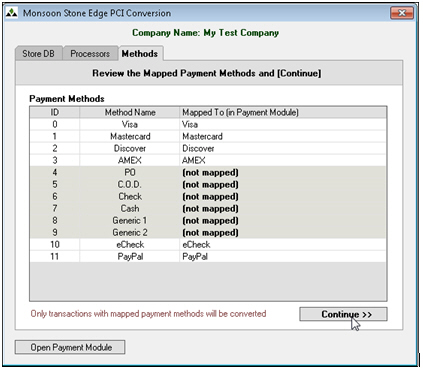The width and height of the screenshot is (423, 370).
Task: Click the Visa mapped-to cell
Action: click(283, 124)
